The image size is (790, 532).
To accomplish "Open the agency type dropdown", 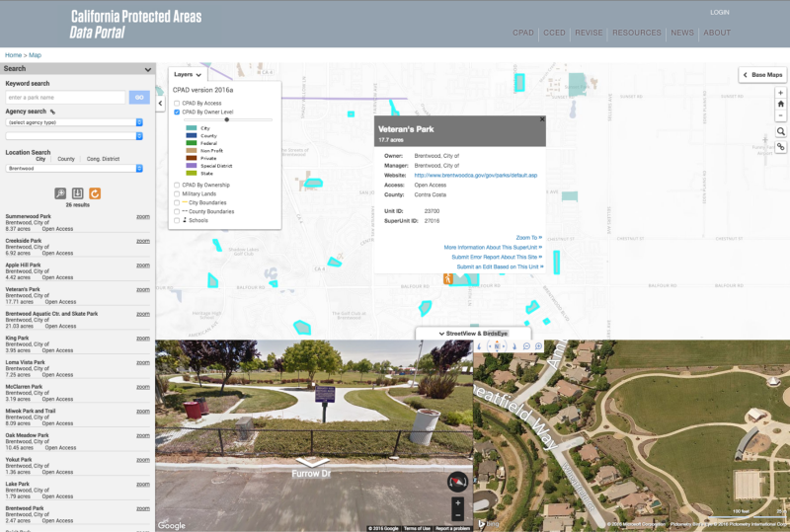I will click(x=74, y=122).
